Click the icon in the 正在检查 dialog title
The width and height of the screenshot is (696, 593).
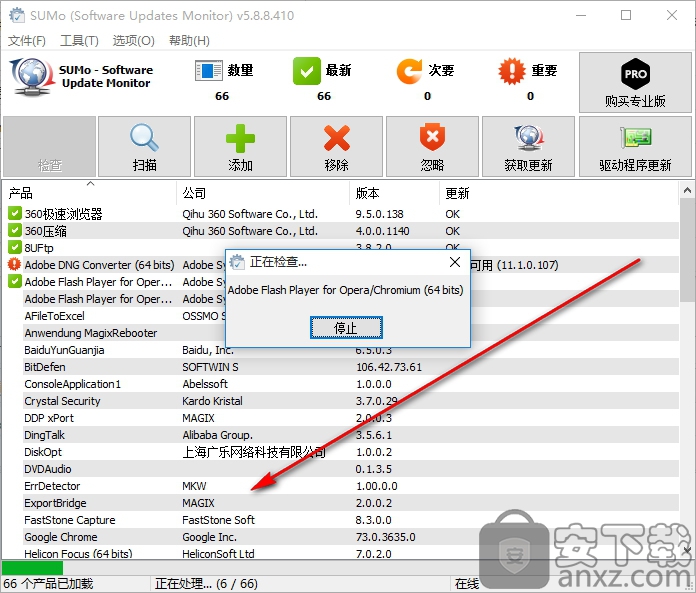coord(237,262)
